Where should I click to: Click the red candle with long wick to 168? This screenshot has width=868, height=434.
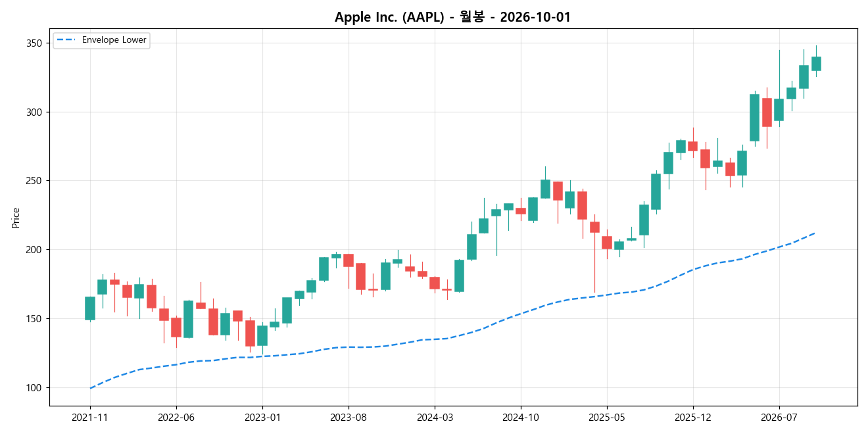(594, 227)
